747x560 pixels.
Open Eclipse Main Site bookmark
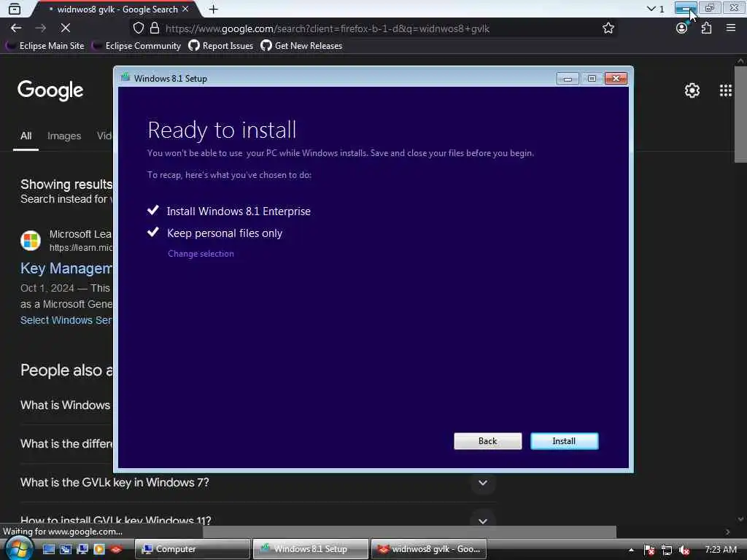tap(46, 46)
